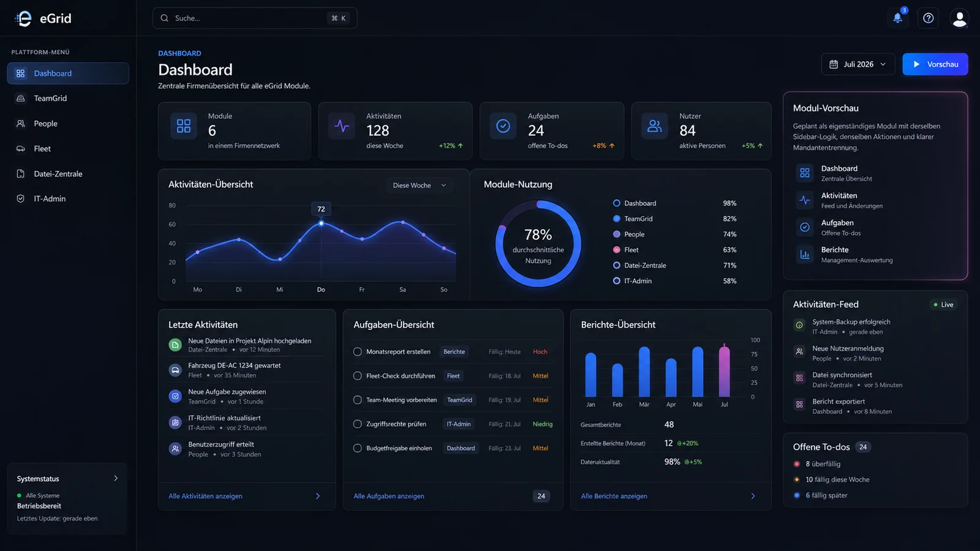Open the Diese Woche period dropdown
Screen dimensions: 980x551
(x=420, y=186)
